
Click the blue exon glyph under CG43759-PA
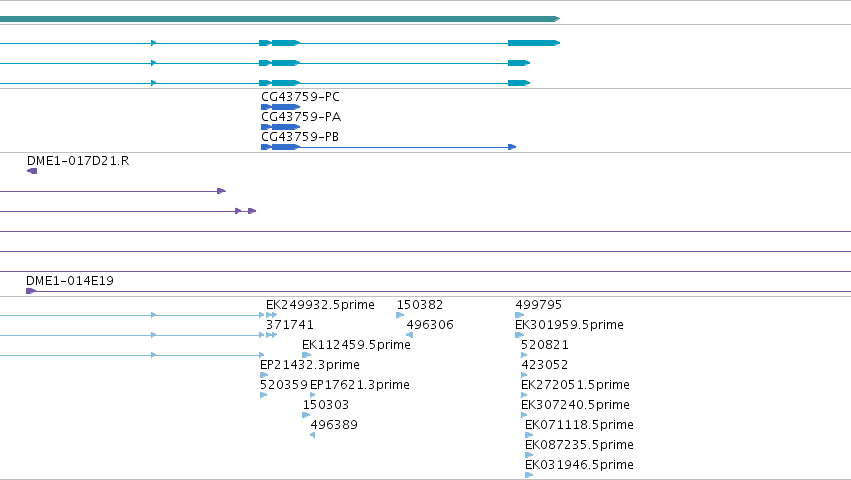280,127
